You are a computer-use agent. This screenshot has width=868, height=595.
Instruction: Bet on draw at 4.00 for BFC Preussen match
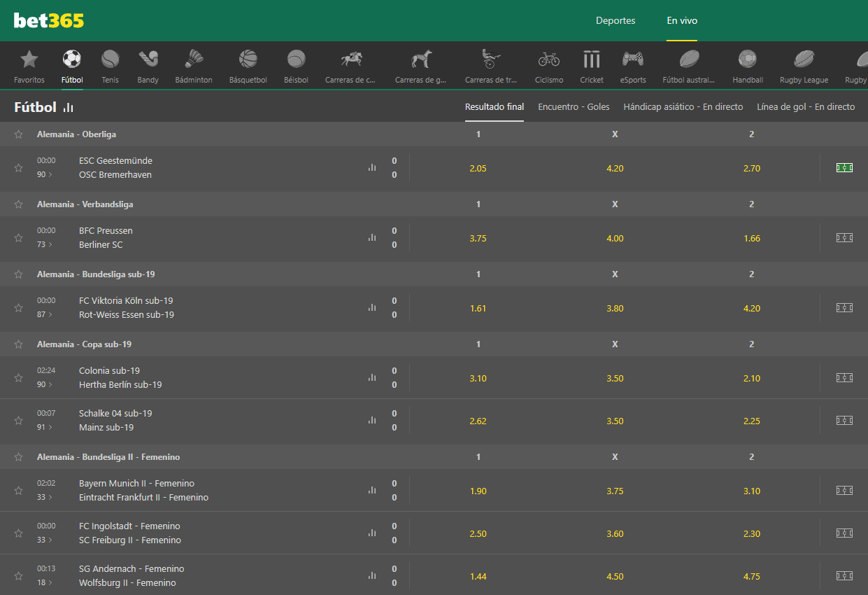[x=615, y=238]
